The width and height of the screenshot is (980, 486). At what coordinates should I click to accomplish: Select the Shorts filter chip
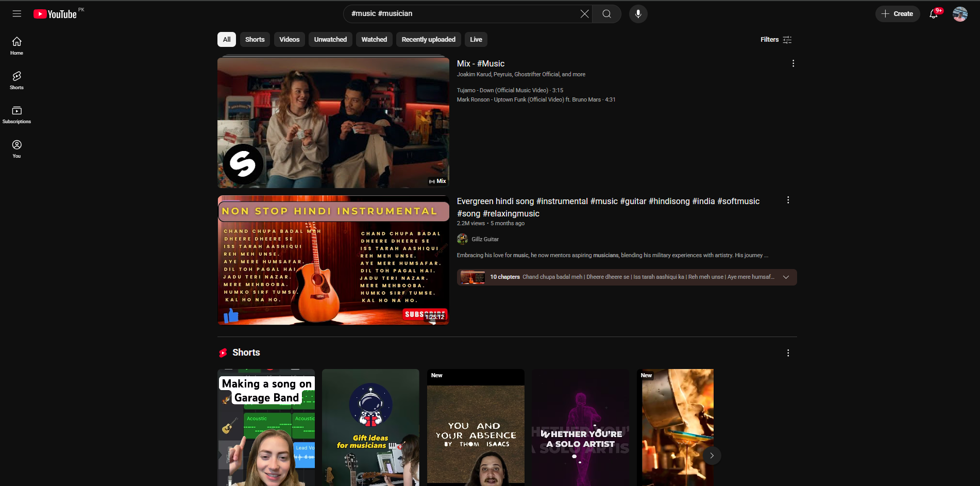point(255,40)
